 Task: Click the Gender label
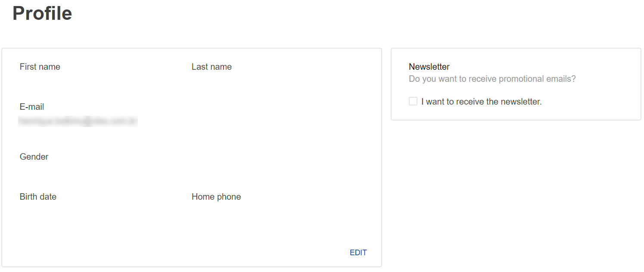coord(34,157)
